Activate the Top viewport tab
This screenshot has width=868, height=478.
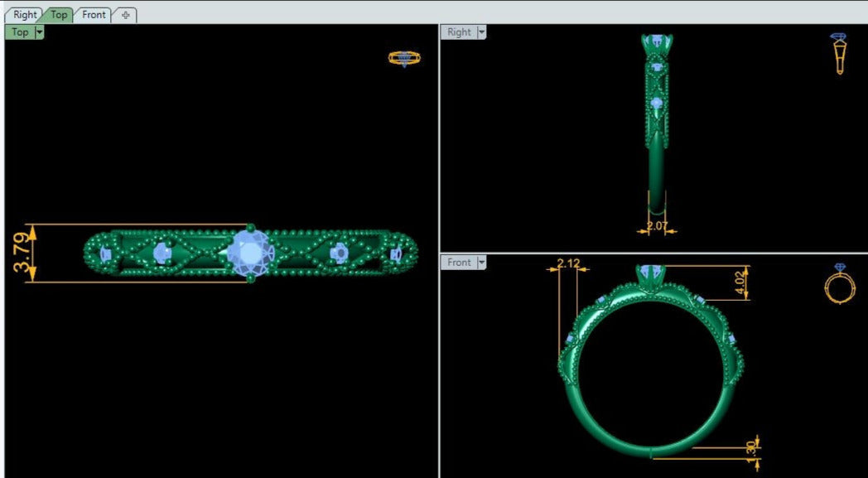click(58, 15)
